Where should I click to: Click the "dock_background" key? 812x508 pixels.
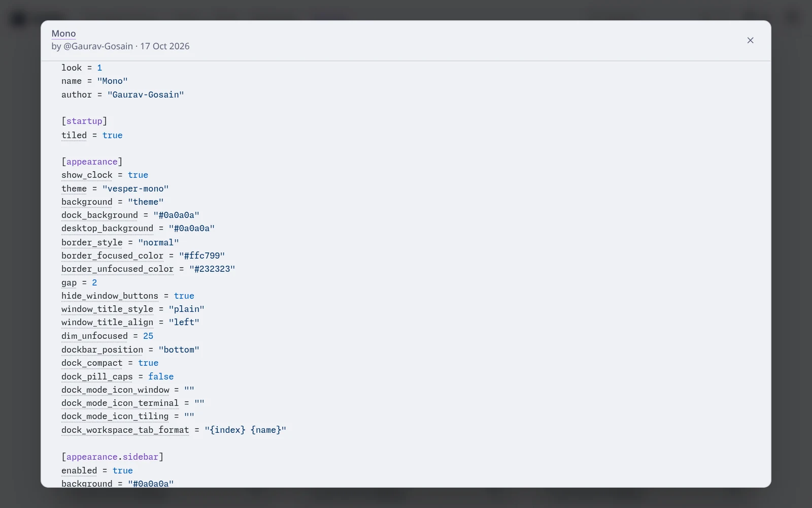tap(99, 215)
